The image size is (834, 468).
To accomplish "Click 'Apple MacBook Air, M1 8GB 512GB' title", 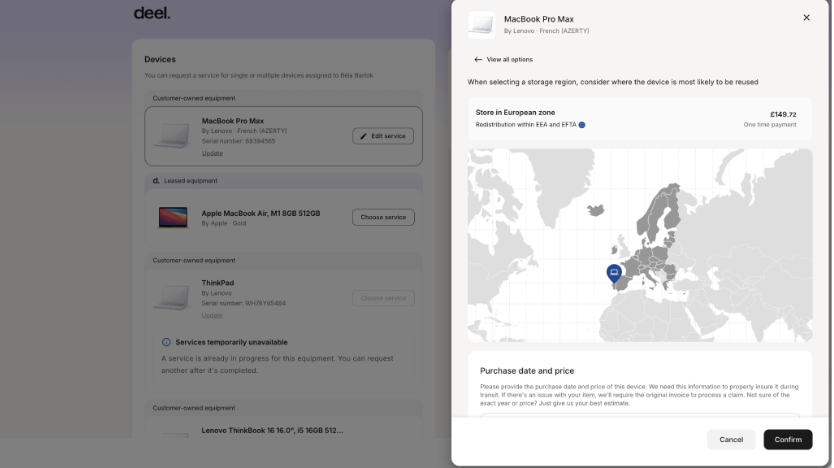I will click(x=261, y=213).
